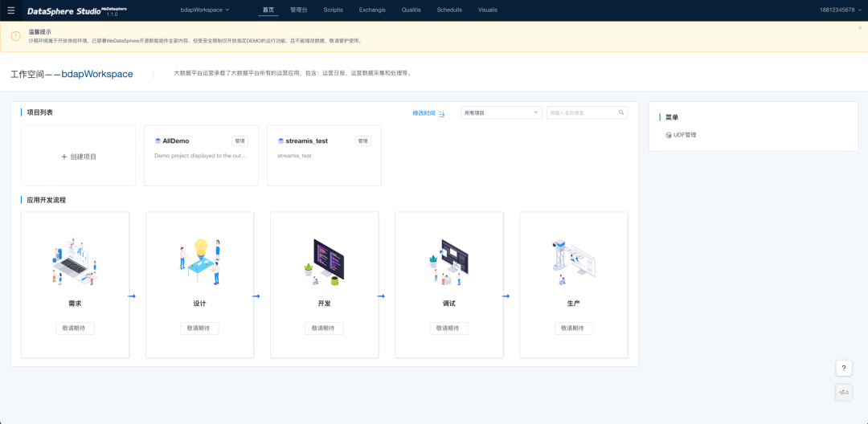This screenshot has height=424, width=868.
Task: Click the 开发 stage illustration thumbnail
Action: 324,262
